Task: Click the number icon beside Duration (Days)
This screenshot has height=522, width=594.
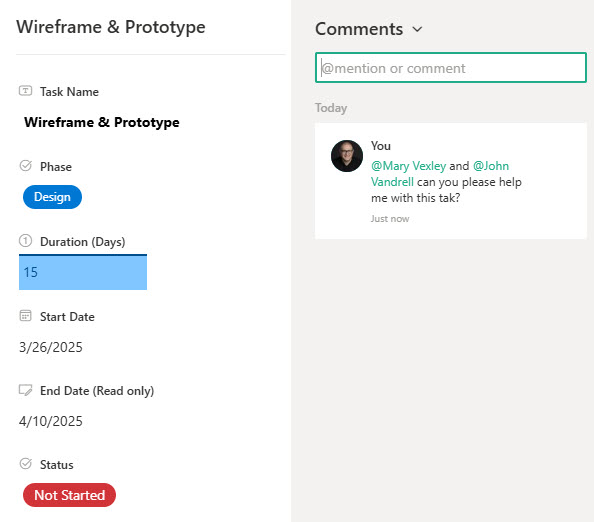Action: pyautogui.click(x=25, y=241)
